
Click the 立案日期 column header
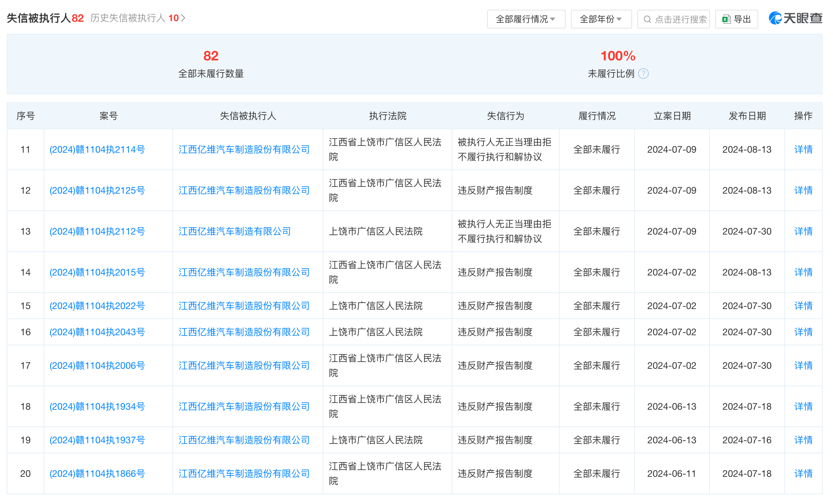672,116
